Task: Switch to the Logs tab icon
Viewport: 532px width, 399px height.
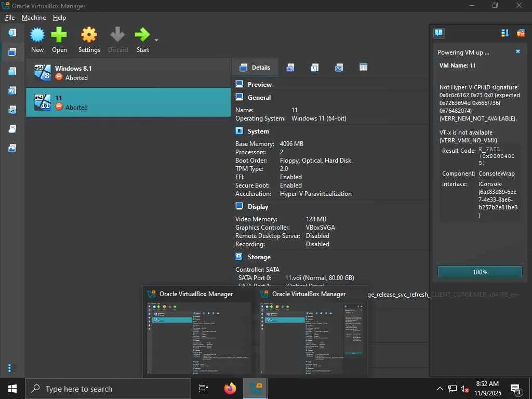Action: [x=314, y=68]
